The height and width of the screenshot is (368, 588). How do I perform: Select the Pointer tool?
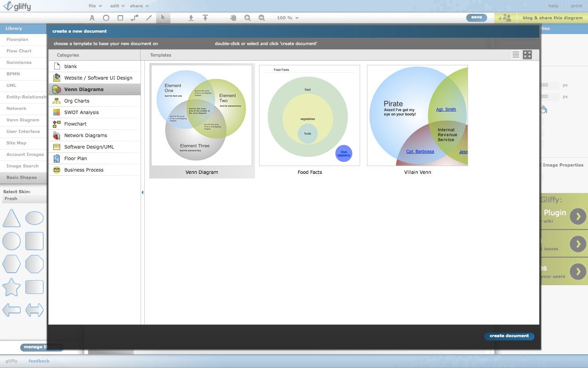click(163, 18)
